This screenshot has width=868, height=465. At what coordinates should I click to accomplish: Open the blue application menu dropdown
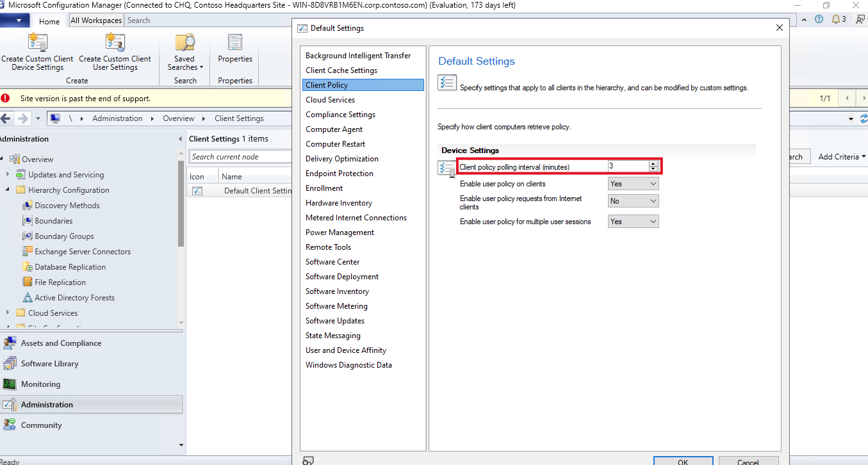coord(15,20)
